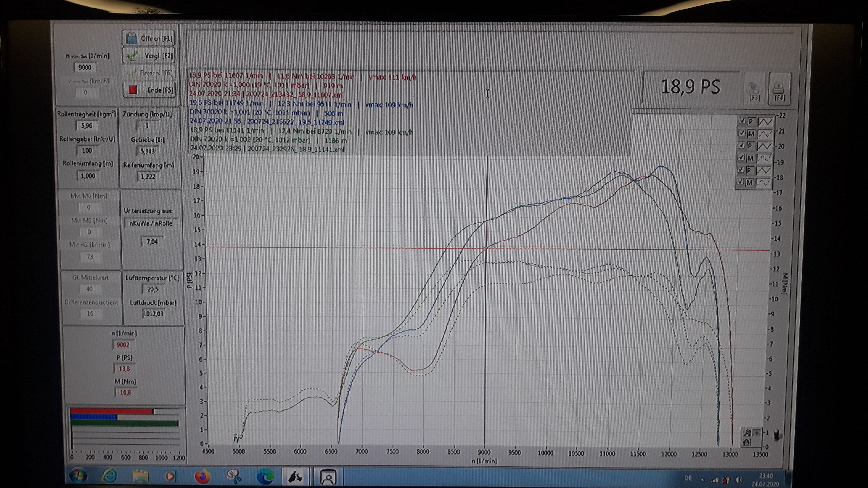Click the red progress bar indicator

coord(112,412)
